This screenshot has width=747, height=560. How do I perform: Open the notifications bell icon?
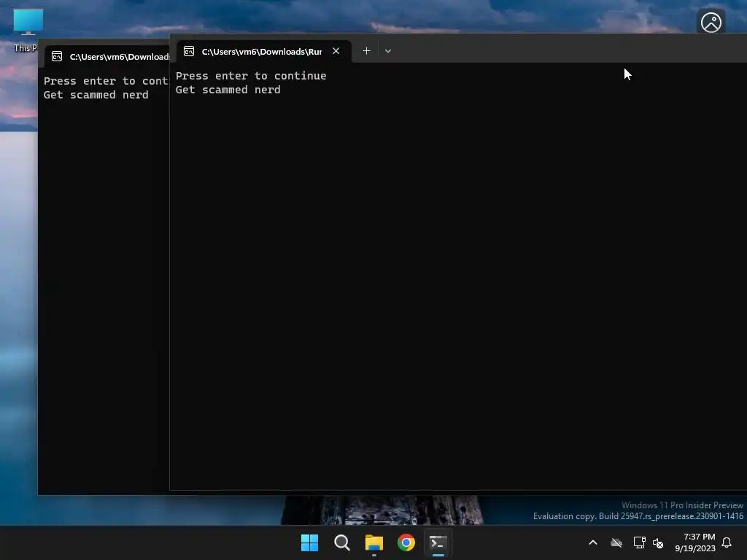[727, 542]
